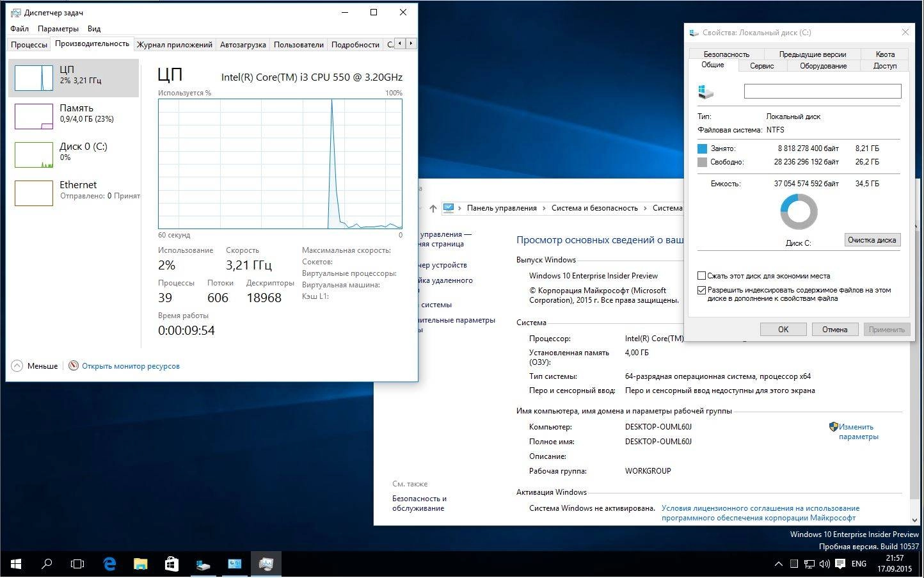Click the Task Manager title bar icon
Image resolution: width=924 pixels, height=578 pixels.
tap(15, 12)
